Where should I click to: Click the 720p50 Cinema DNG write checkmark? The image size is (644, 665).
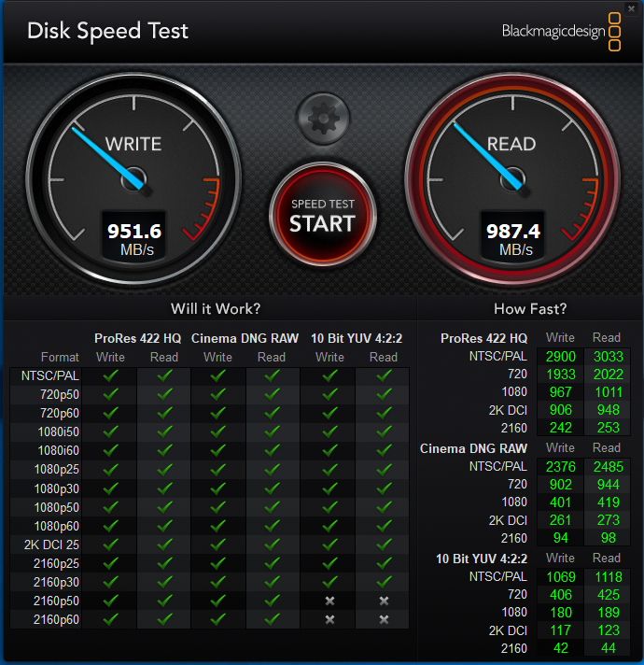217,394
